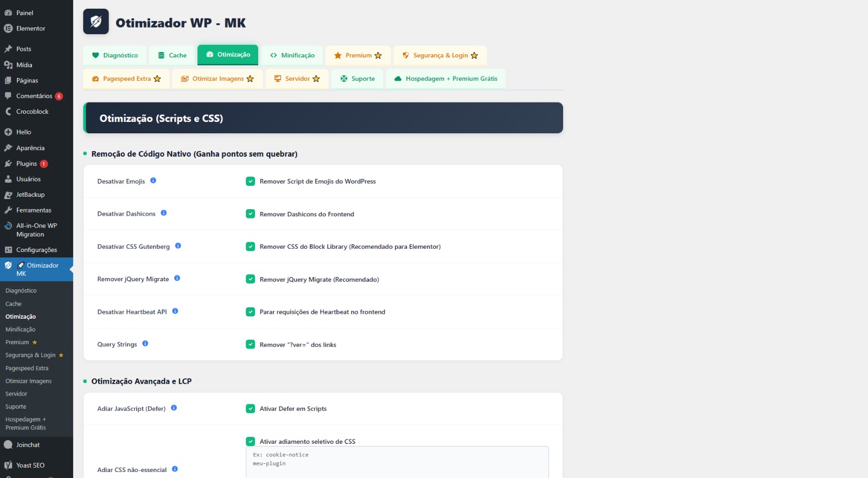Open the Diagnóstico tab

click(114, 55)
